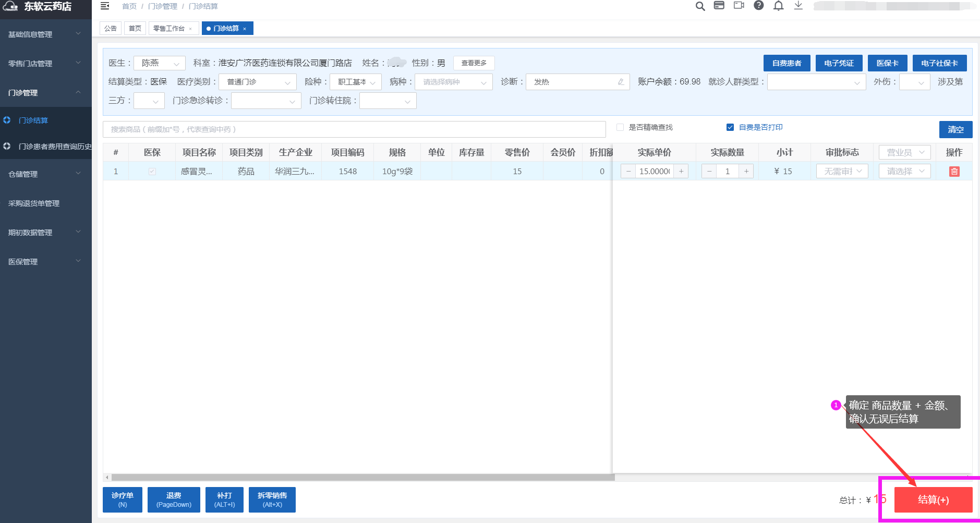Click the help question mark icon
This screenshot has width=980, height=523.
click(x=759, y=6)
